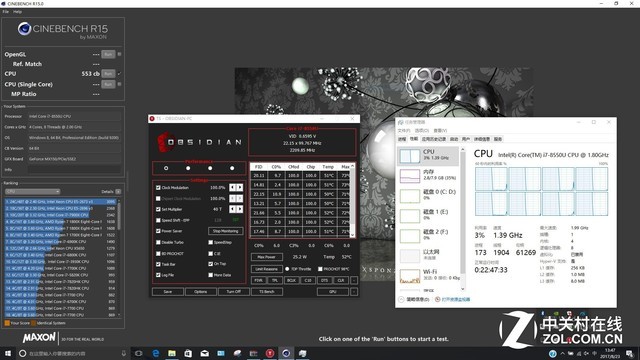Click the Windows Start button

pos(8,353)
